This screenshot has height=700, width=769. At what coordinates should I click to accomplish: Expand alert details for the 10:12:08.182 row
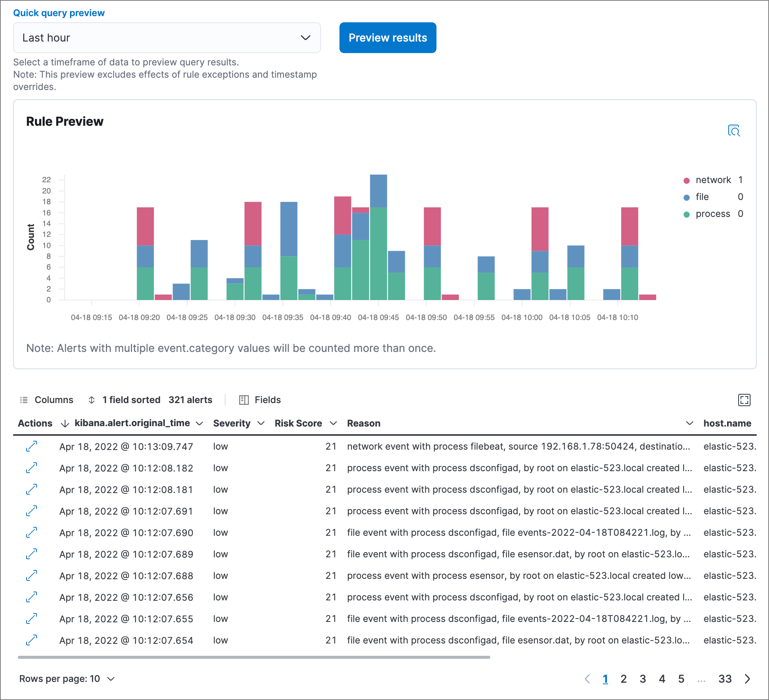(x=32, y=468)
